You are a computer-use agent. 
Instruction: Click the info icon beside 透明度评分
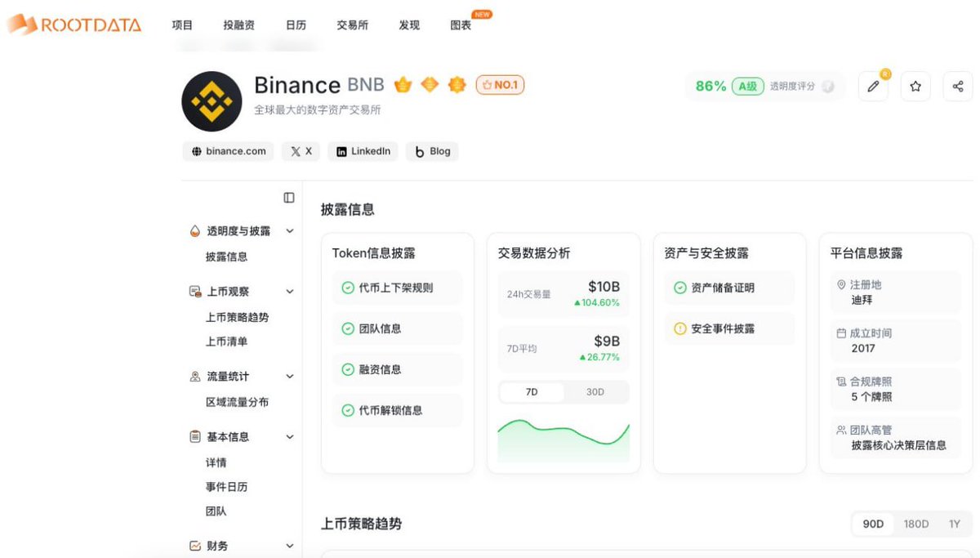[827, 87]
